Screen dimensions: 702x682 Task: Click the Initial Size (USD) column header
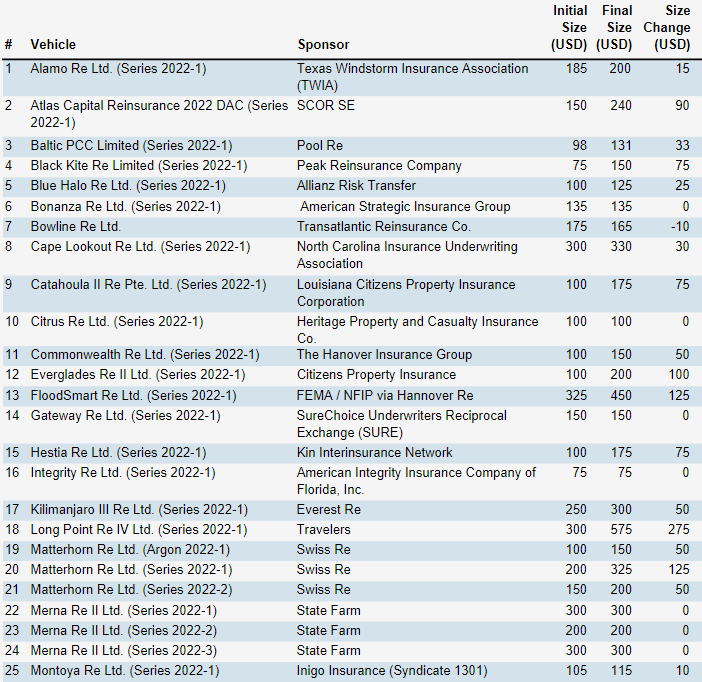coord(569,27)
